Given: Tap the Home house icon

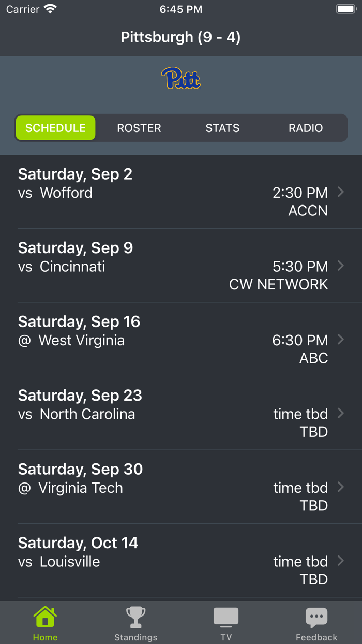Looking at the screenshot, I should pyautogui.click(x=45, y=617).
